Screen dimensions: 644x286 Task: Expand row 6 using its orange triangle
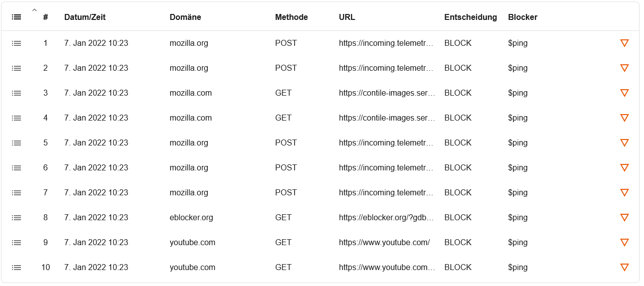pyautogui.click(x=624, y=167)
